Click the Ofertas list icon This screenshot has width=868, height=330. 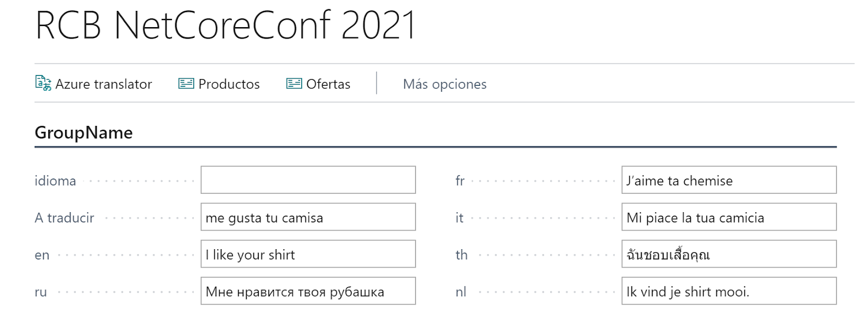[294, 84]
